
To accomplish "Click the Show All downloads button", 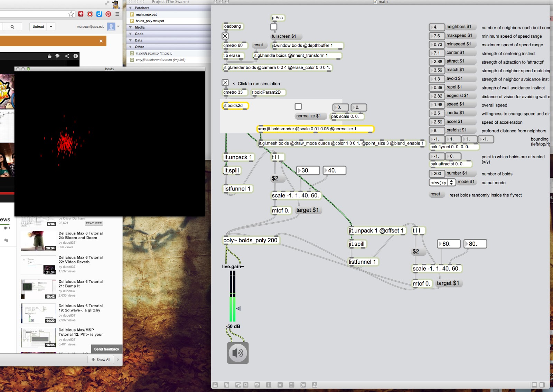I will tap(101, 360).
